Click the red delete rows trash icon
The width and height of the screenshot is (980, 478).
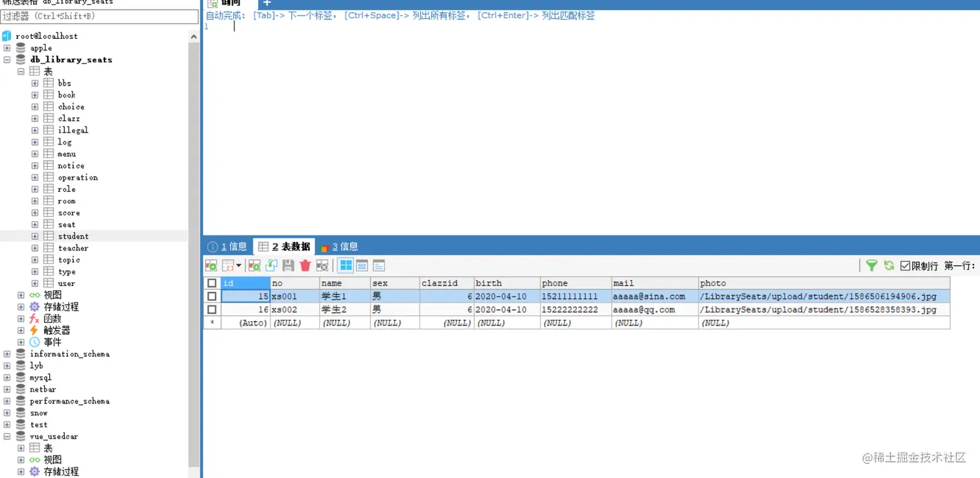click(x=305, y=265)
